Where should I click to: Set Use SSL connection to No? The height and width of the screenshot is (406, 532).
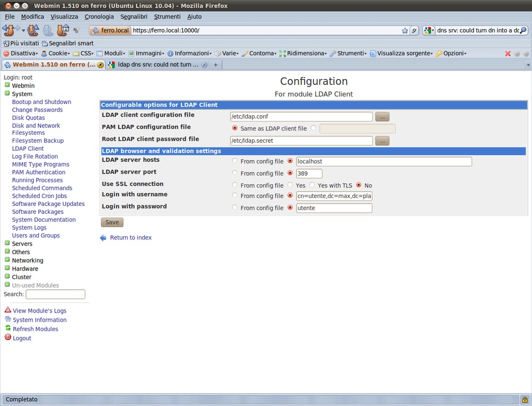(359, 185)
